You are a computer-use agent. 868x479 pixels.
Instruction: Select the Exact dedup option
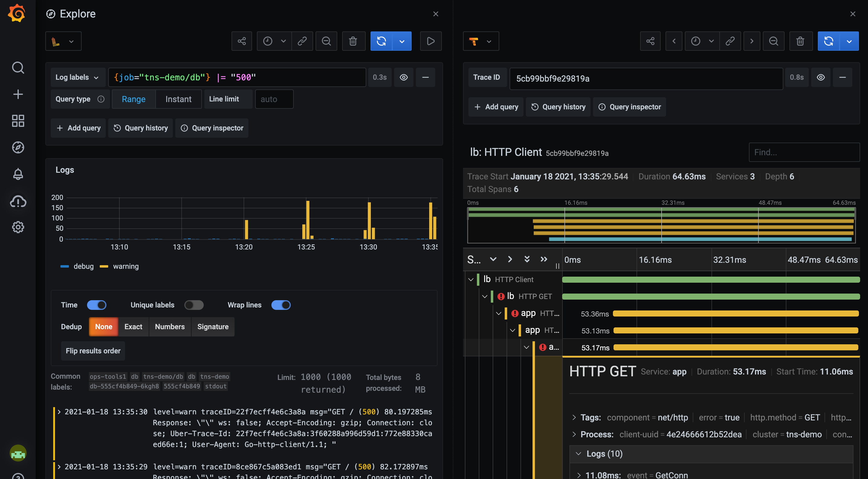(133, 326)
